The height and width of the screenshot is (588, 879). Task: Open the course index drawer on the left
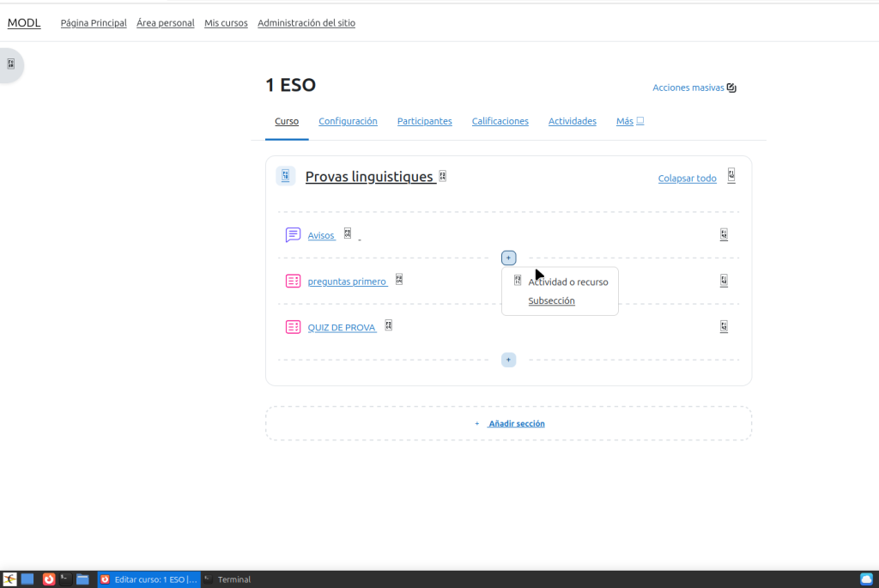point(10,64)
